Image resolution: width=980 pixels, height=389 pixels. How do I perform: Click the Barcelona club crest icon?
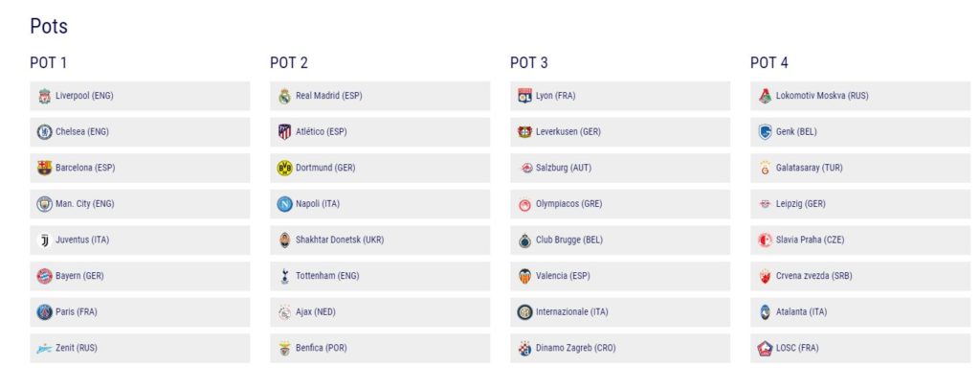point(44,169)
